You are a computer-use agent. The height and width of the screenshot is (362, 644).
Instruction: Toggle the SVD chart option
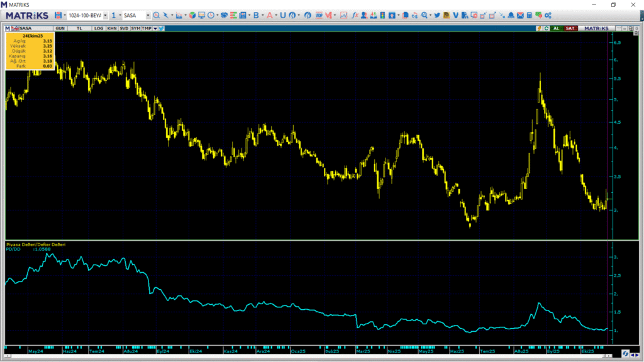click(x=124, y=28)
